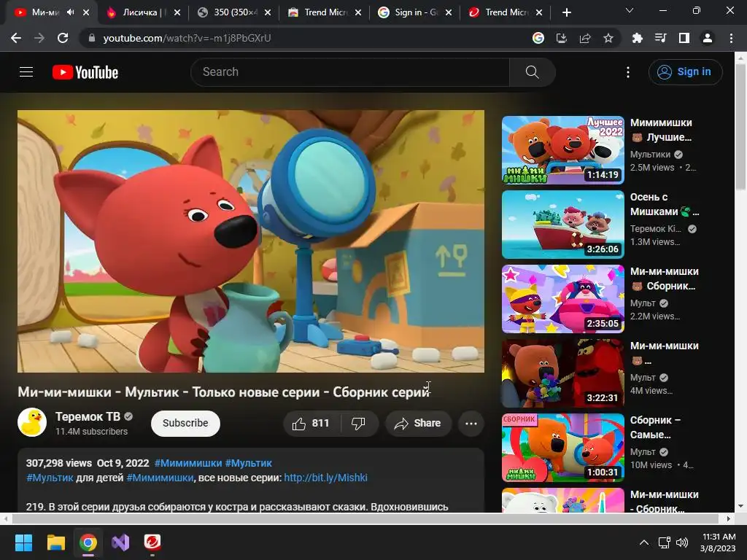Screen dimensions: 747x560
Task: Open Сборник – Самые video title
Action: click(655, 427)
